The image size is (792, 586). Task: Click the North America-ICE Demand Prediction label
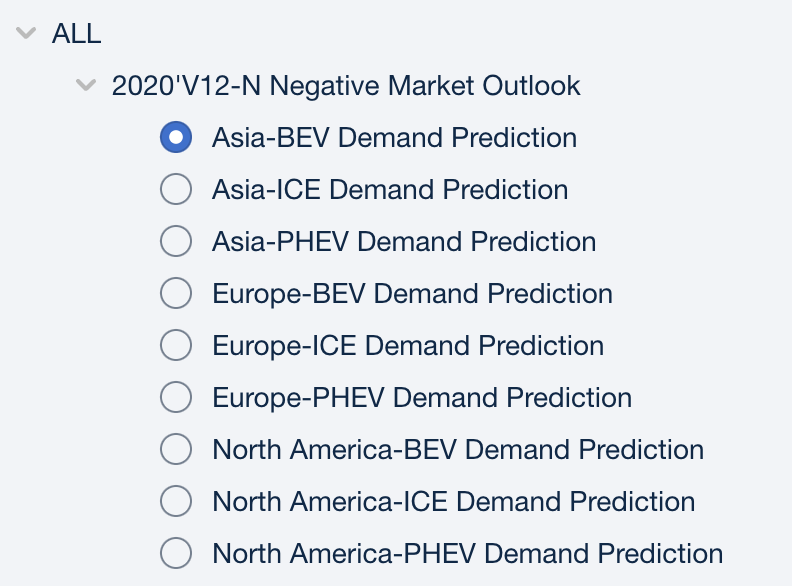454,502
